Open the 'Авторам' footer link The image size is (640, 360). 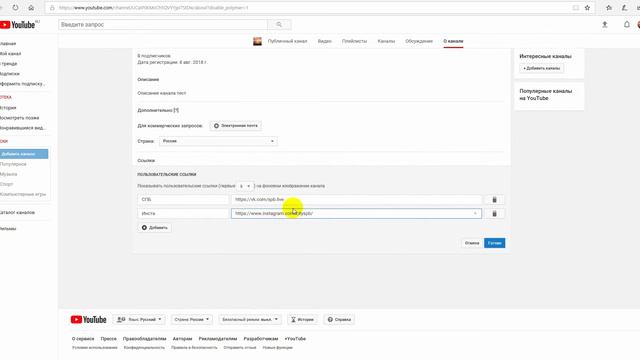coord(182,339)
